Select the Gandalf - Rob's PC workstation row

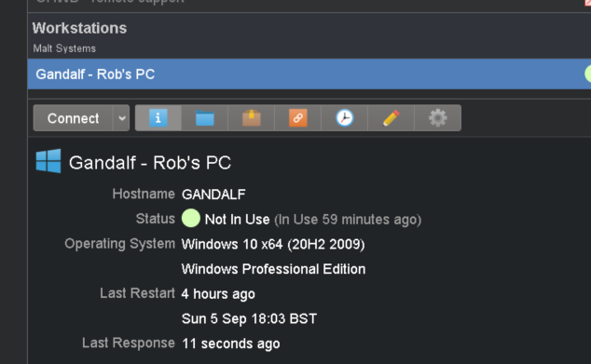(x=309, y=74)
